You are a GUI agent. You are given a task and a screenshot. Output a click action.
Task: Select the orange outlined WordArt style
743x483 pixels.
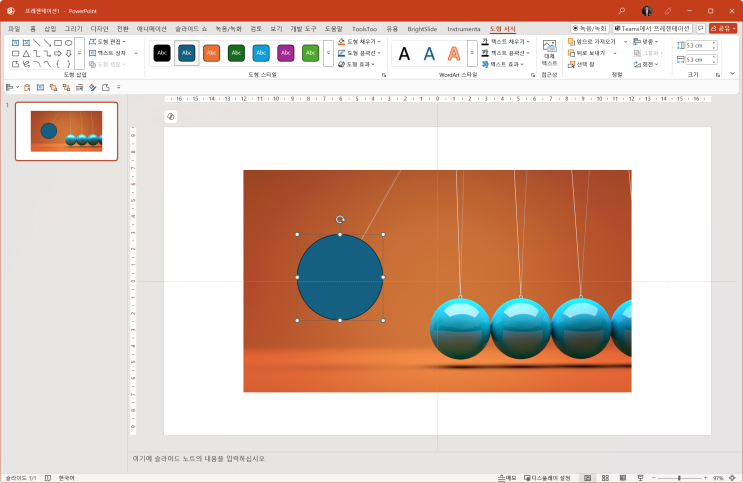pos(454,54)
